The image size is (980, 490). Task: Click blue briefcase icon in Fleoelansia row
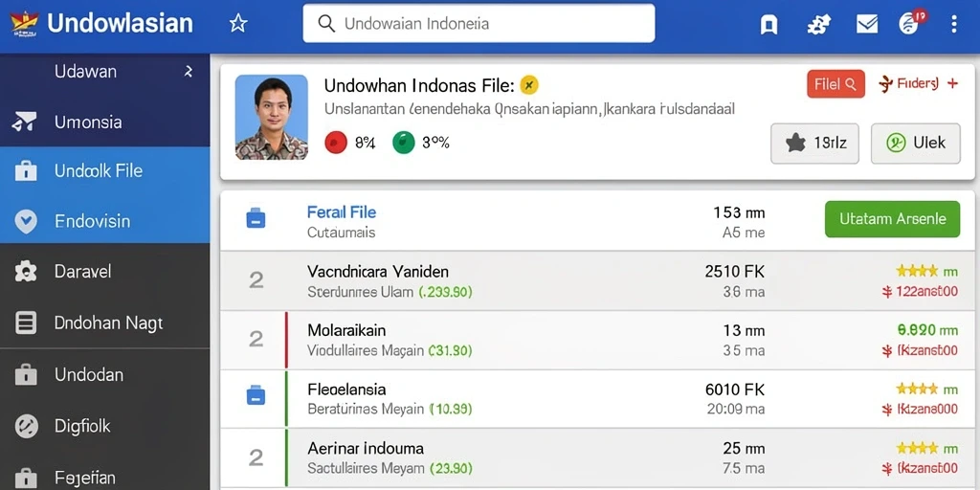coord(256,395)
